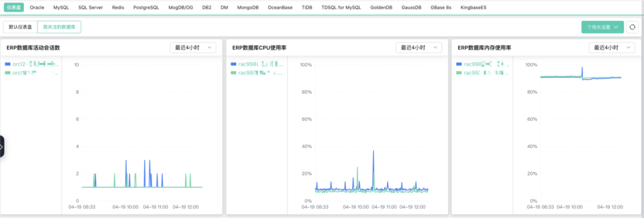Switch to the Oracle tab
The height and width of the screenshot is (218, 644).
(37, 7)
